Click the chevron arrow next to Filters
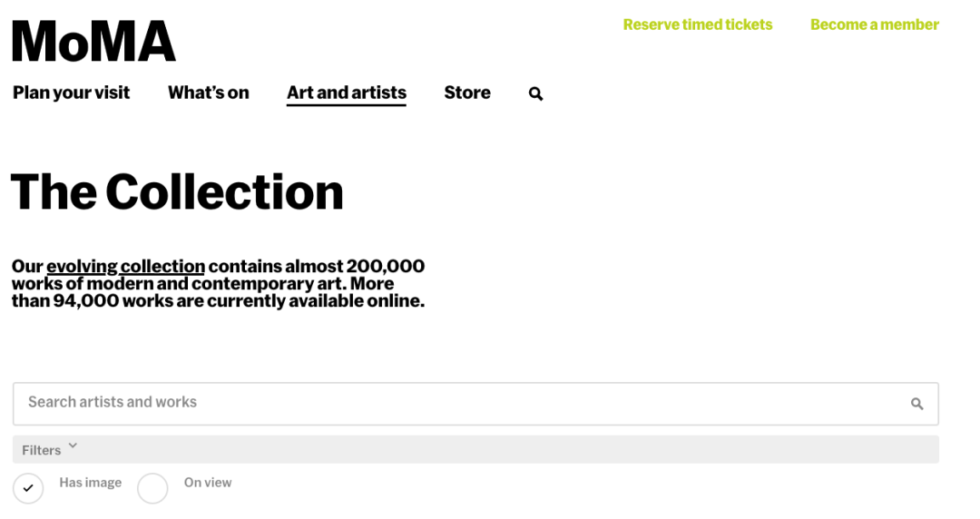The width and height of the screenshot is (980, 519). click(73, 446)
